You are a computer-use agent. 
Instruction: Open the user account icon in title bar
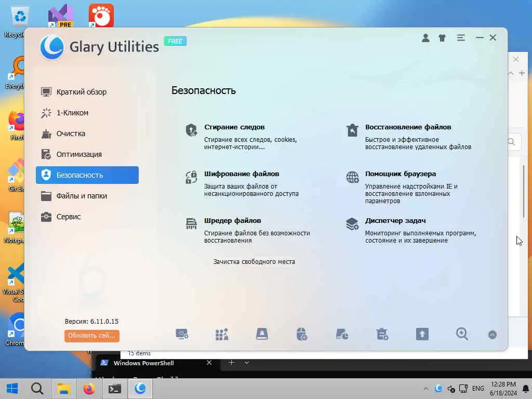pos(425,38)
